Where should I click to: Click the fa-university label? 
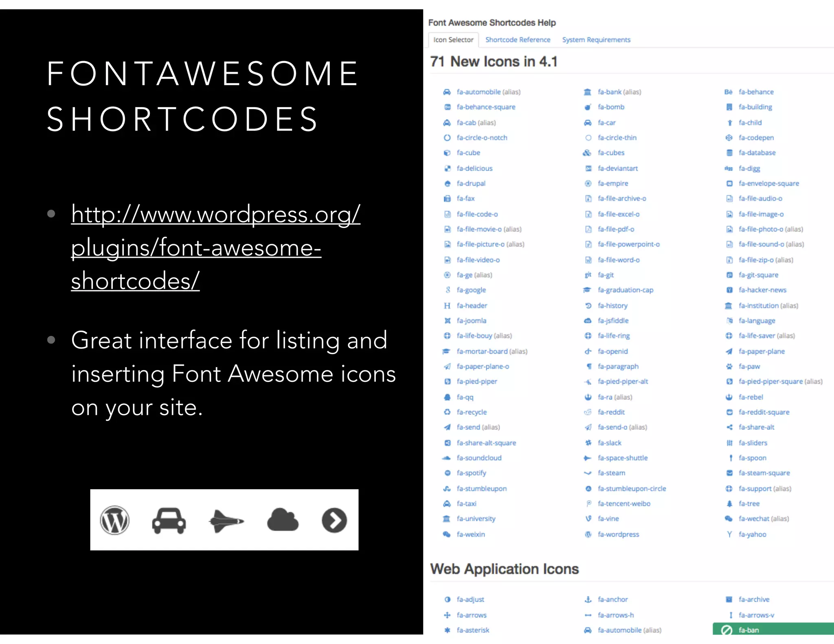point(476,519)
